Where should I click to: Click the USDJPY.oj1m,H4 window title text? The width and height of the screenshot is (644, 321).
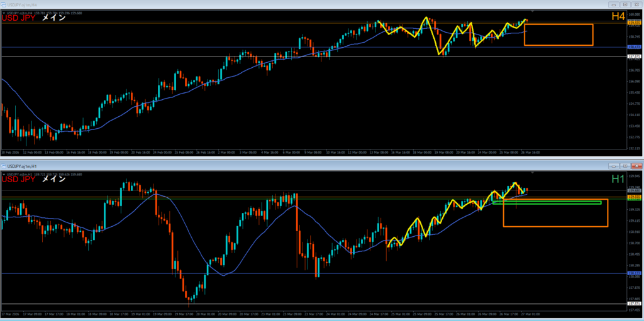pyautogui.click(x=21, y=4)
